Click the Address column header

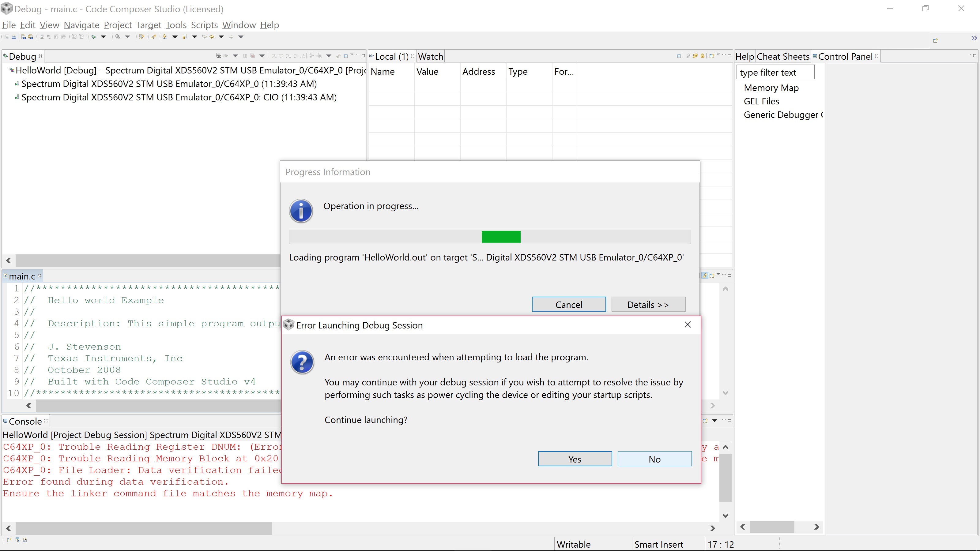479,72
